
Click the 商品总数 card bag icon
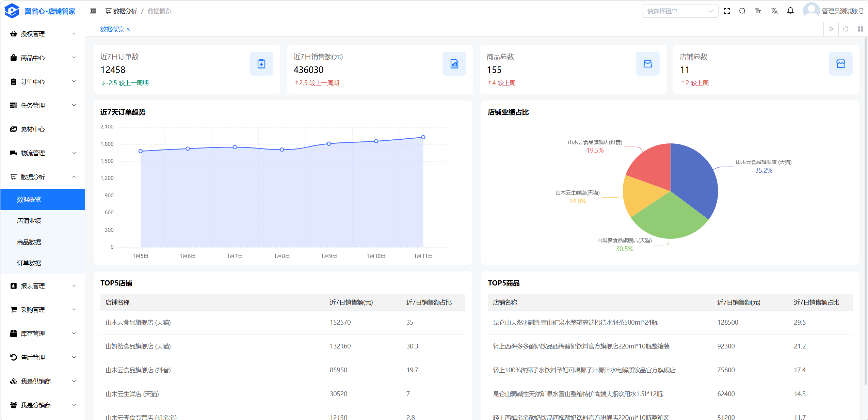coord(648,64)
